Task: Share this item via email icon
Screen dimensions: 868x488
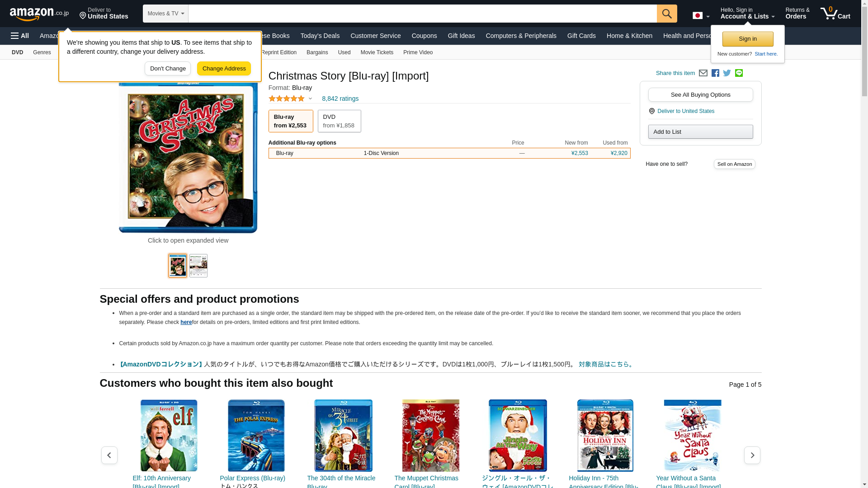Action: 703,73
